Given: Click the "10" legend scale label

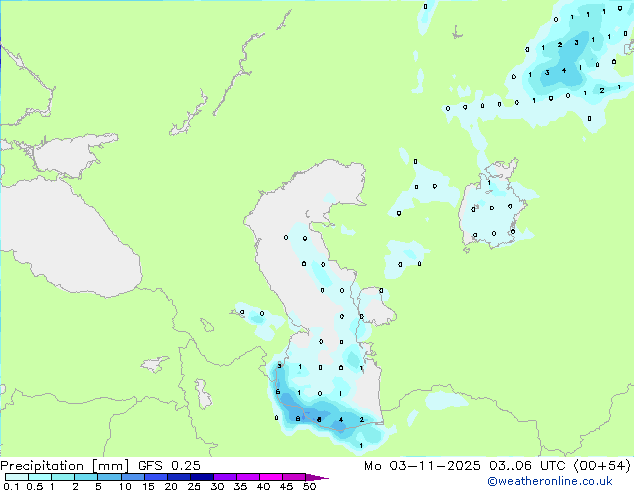Looking at the screenshot, I should [125, 486].
